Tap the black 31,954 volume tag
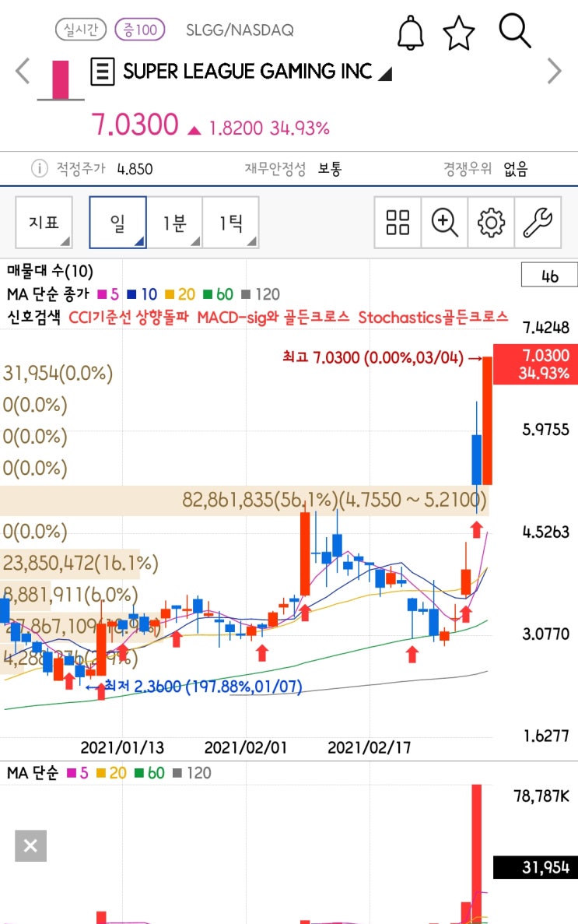The height and width of the screenshot is (924, 578). pyautogui.click(x=535, y=867)
